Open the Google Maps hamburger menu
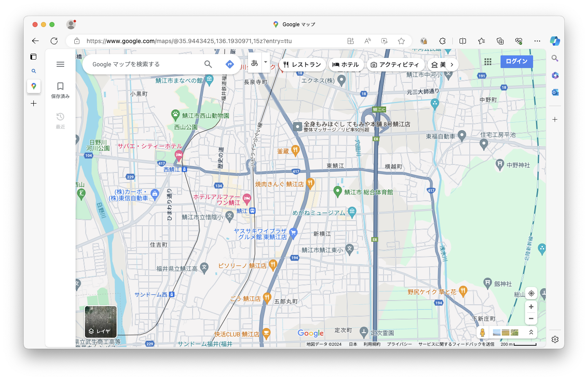 [x=60, y=64]
